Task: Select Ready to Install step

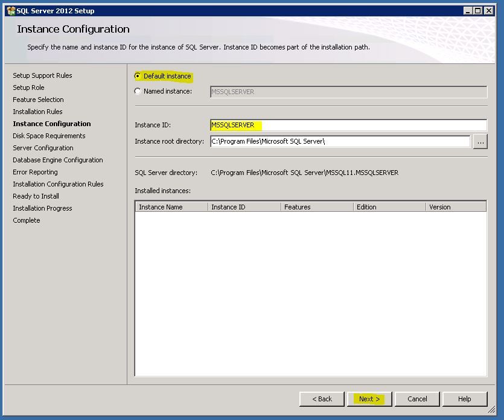Action: pyautogui.click(x=36, y=196)
